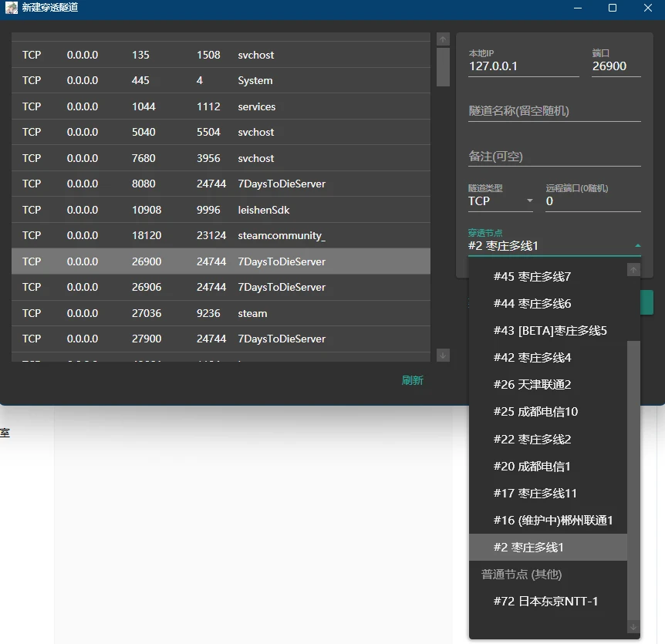Screen dimensions: 665x644
Task: Collapse the 穿透节点 dropdown arrow
Action: [637, 246]
